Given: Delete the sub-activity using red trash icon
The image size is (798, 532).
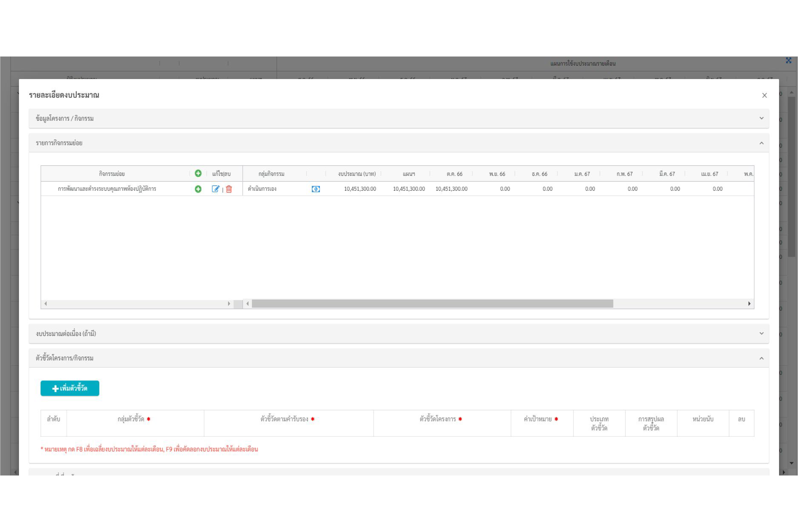Looking at the screenshot, I should (x=229, y=189).
